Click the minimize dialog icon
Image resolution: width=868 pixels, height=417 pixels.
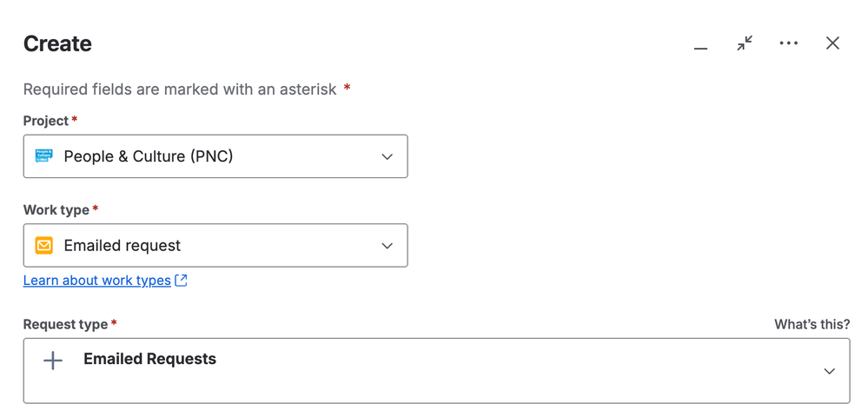(x=700, y=44)
